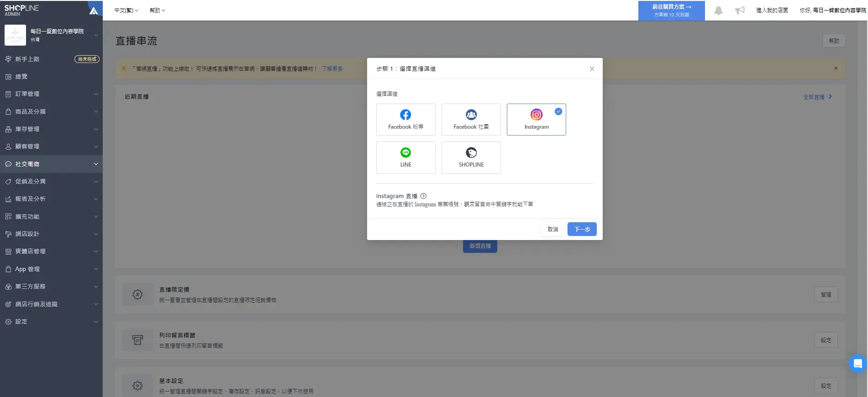
Task: Click the App 管理 bag icon
Action: [8, 269]
